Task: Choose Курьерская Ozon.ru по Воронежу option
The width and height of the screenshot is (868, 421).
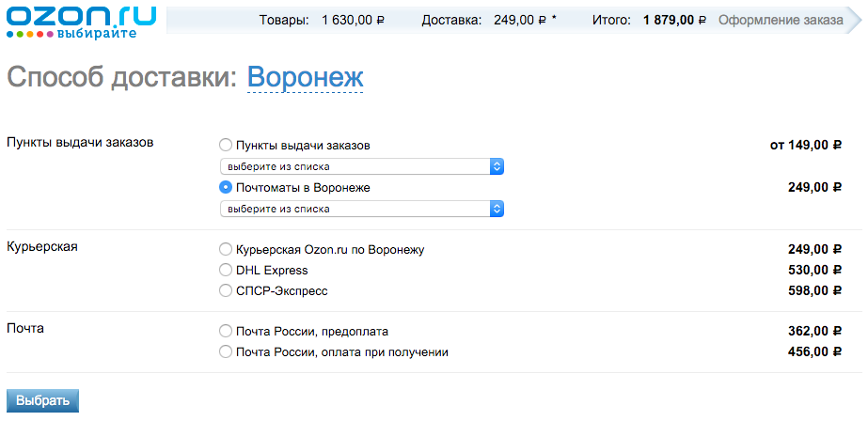Action: 226,250
